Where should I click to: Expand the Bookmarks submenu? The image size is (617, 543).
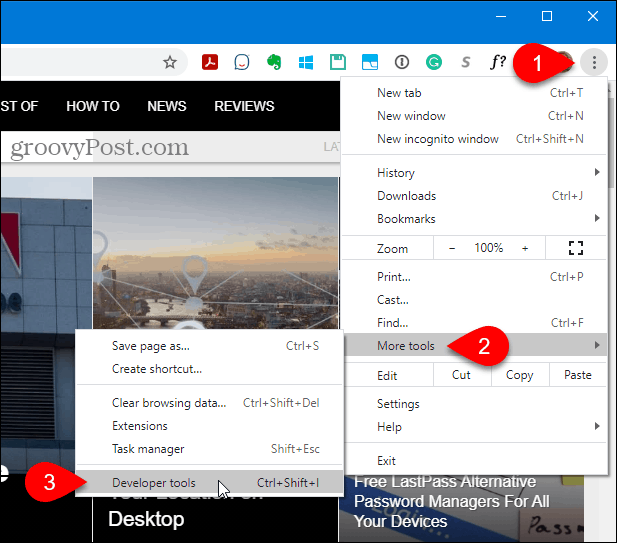pyautogui.click(x=475, y=219)
